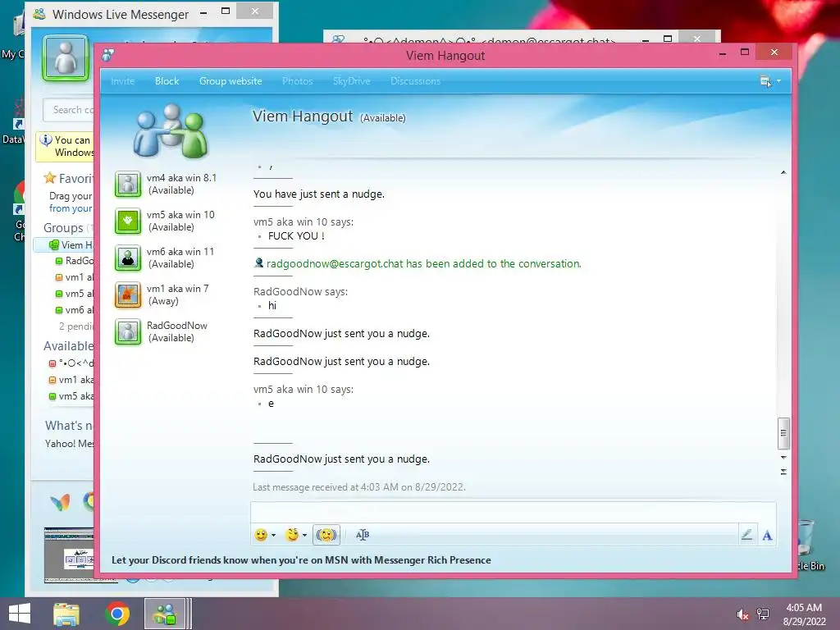The image size is (840, 630).
Task: Click the message input field
Action: click(513, 513)
